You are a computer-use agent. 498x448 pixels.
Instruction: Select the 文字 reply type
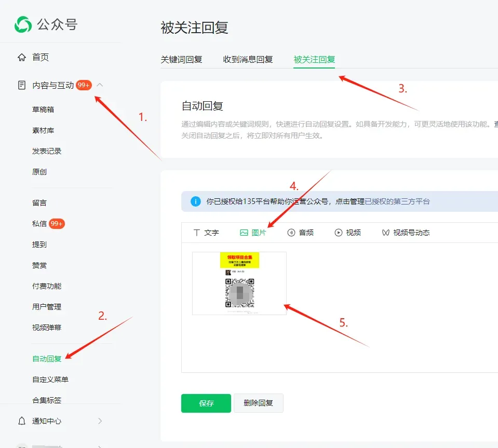point(211,233)
